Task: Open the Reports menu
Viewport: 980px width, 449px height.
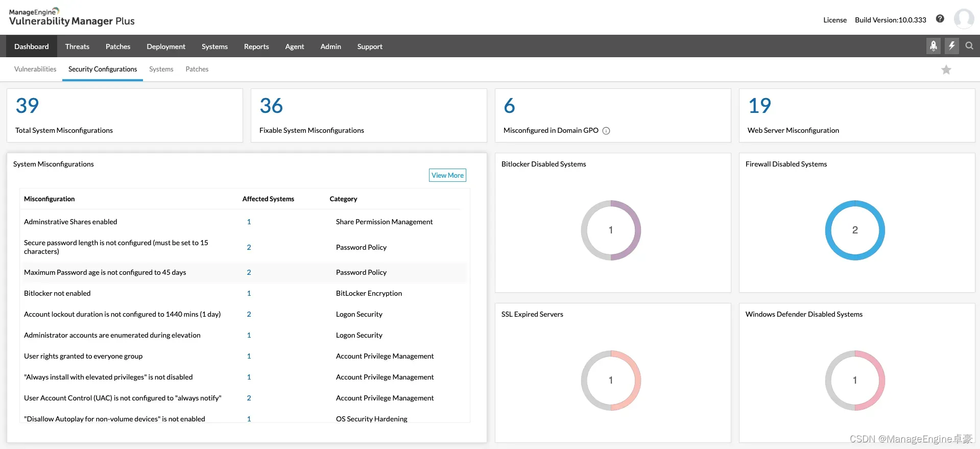Action: tap(256, 46)
